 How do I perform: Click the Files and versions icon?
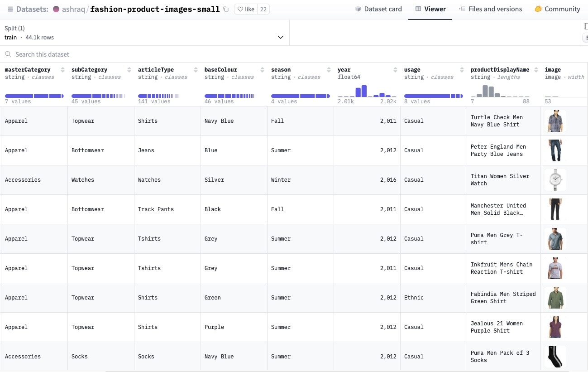coord(462,9)
